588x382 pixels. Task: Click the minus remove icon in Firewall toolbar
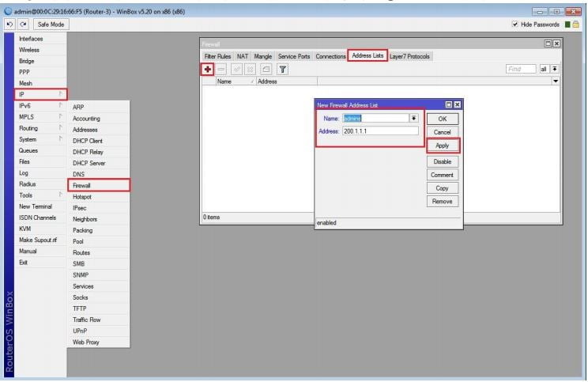tap(220, 70)
